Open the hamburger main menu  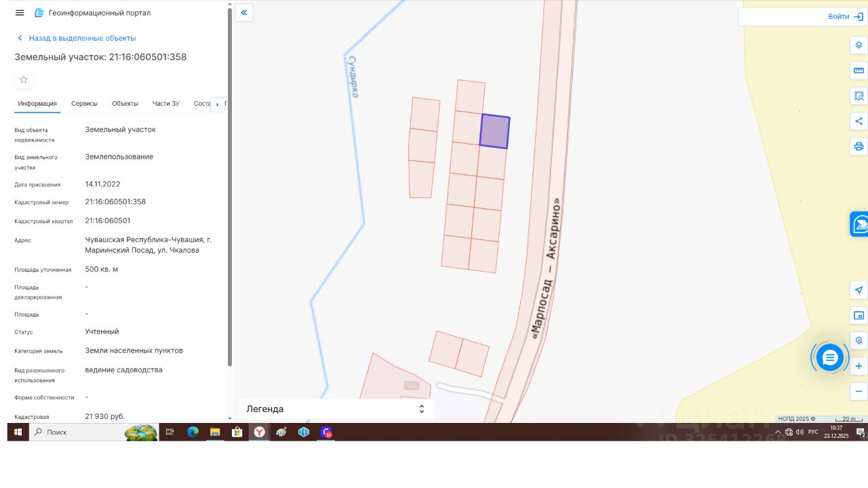click(x=20, y=13)
